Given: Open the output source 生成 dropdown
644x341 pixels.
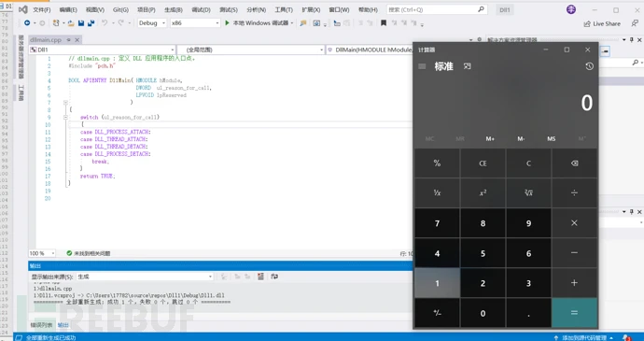Looking at the screenshot, I should (144, 277).
